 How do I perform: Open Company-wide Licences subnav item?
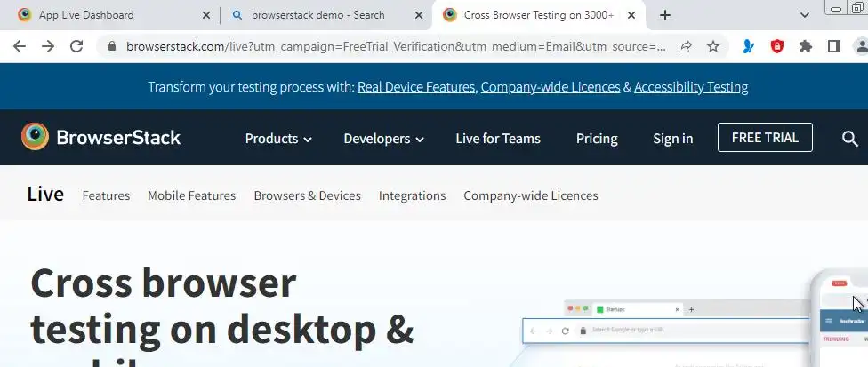coord(531,195)
